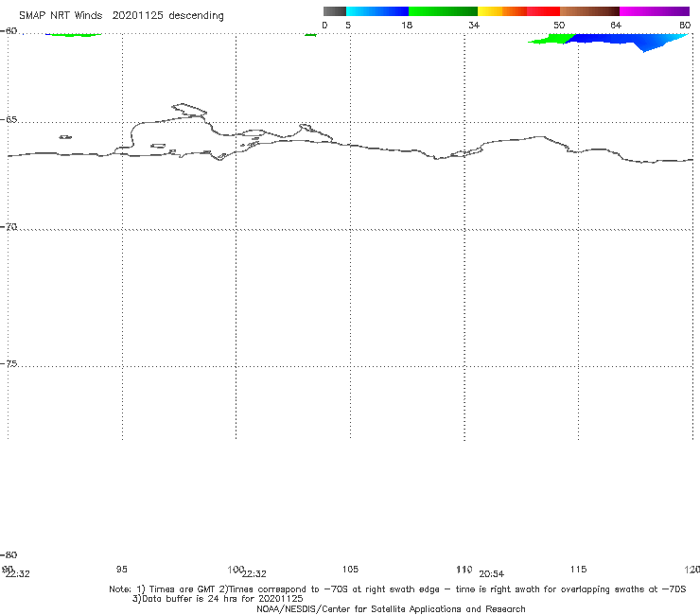Image resolution: width=700 pixels, height=615 pixels.
Task: Click the blue wind swath in top-right corner
Action: click(625, 41)
